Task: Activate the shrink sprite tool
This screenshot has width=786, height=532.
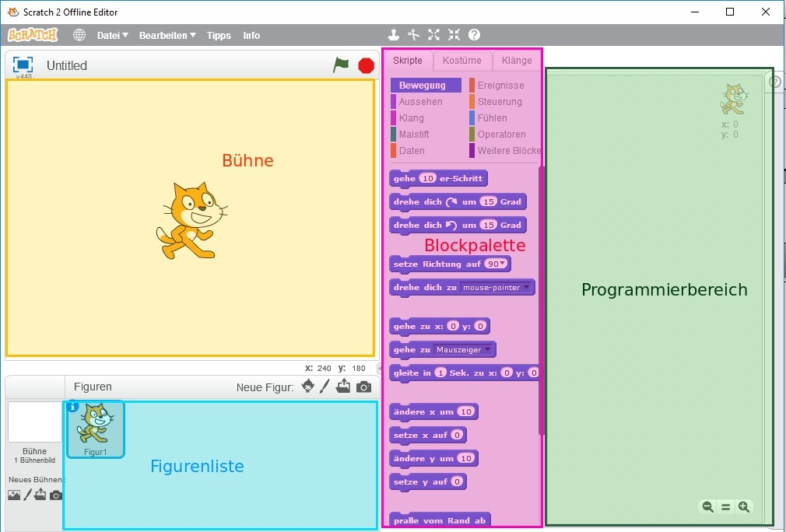Action: click(x=454, y=34)
